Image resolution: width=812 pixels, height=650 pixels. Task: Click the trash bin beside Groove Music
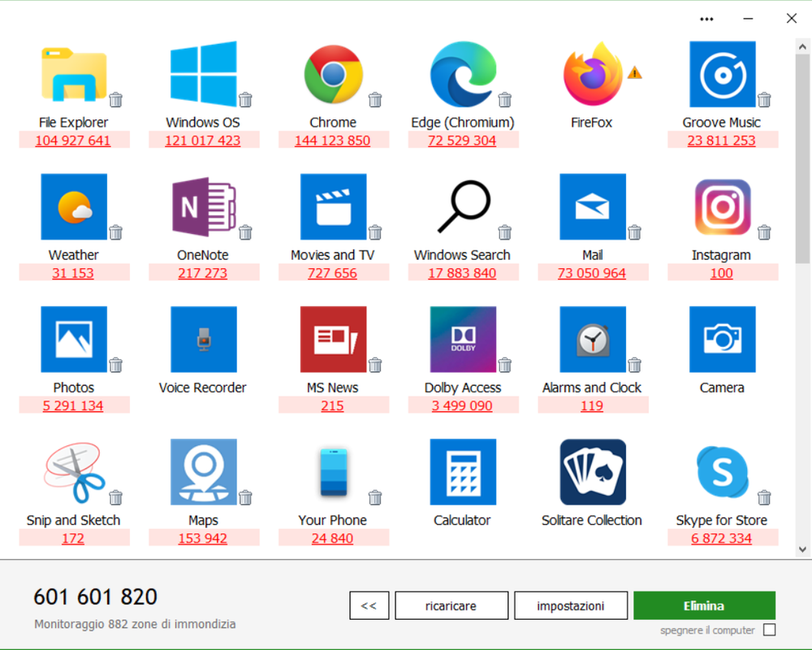pos(764,99)
